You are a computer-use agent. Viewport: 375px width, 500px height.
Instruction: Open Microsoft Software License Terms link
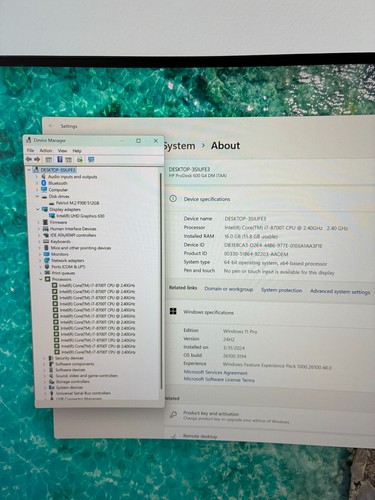[x=219, y=379]
